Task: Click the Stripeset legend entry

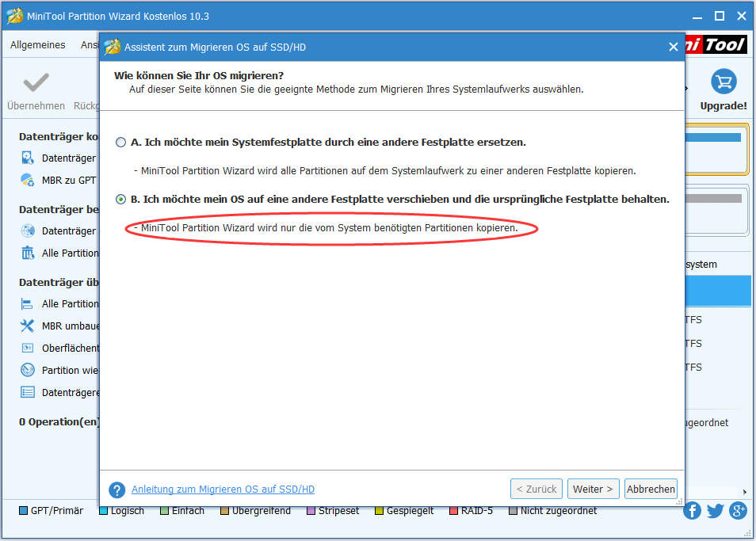Action: click(x=333, y=511)
